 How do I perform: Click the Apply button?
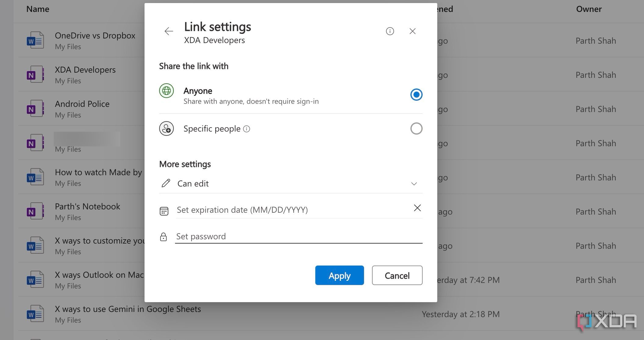pyautogui.click(x=339, y=275)
